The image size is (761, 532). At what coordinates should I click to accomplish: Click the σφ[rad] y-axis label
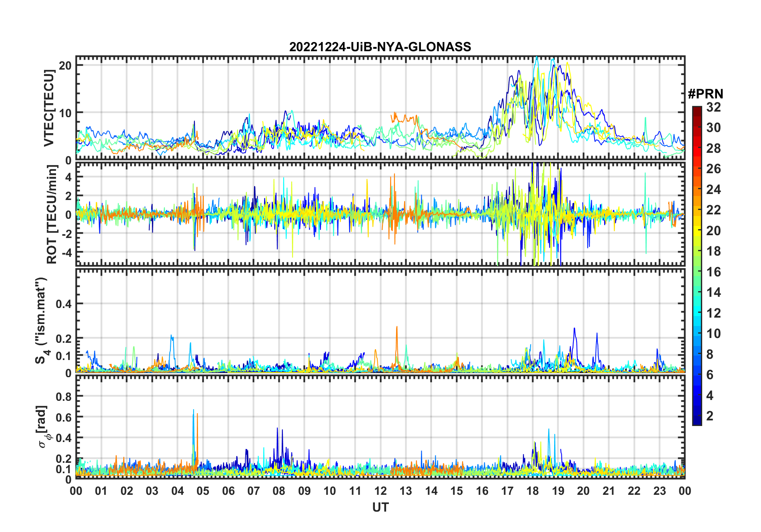pyautogui.click(x=43, y=426)
